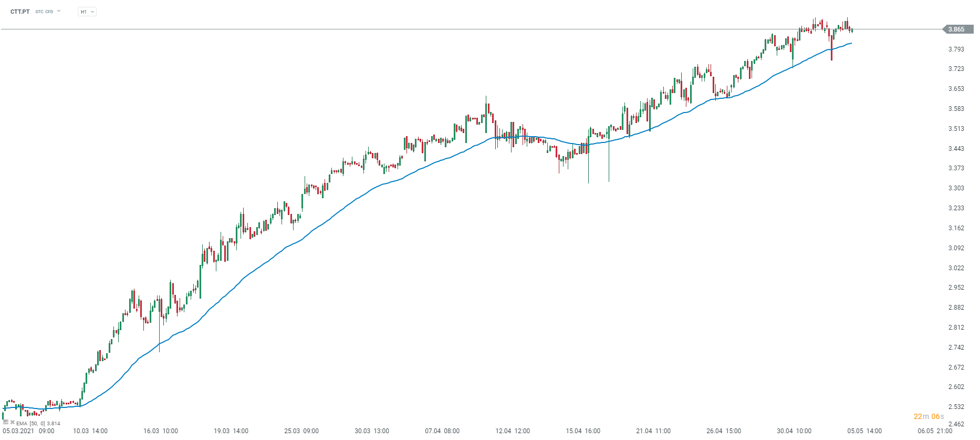Click the right end of the blue EMA line
Viewport: 980px width, 440px height.
tap(851, 43)
